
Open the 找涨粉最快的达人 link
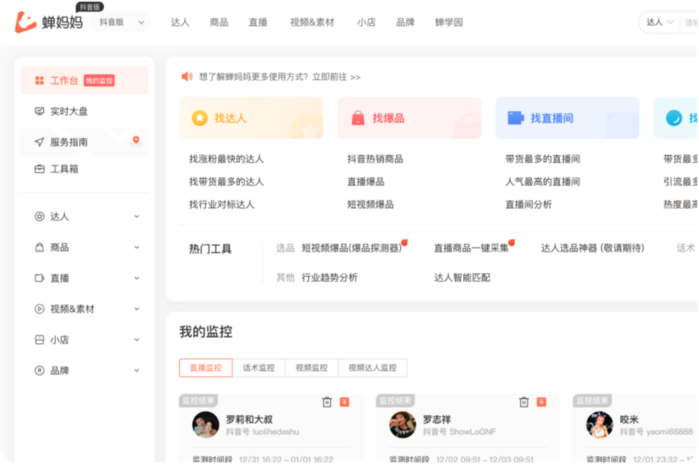(226, 159)
